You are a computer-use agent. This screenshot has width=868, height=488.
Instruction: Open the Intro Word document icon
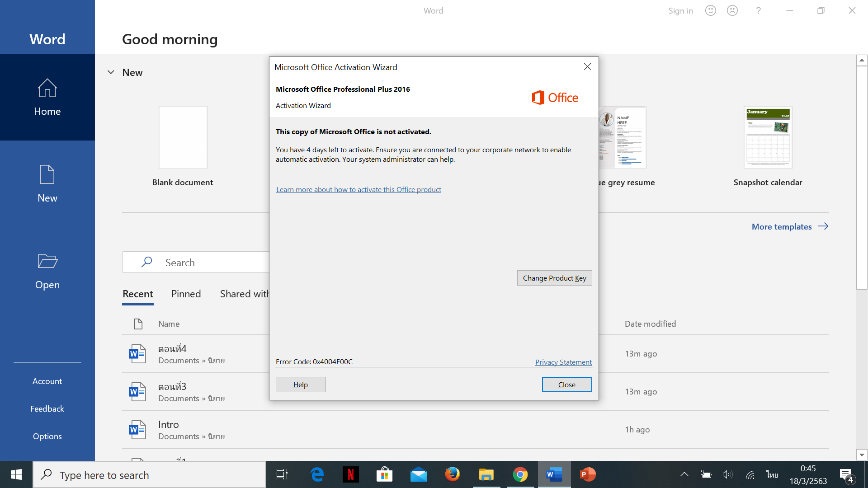point(137,430)
